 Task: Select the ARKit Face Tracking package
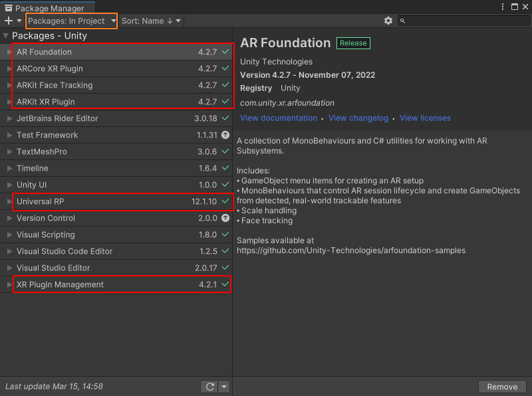click(x=116, y=85)
